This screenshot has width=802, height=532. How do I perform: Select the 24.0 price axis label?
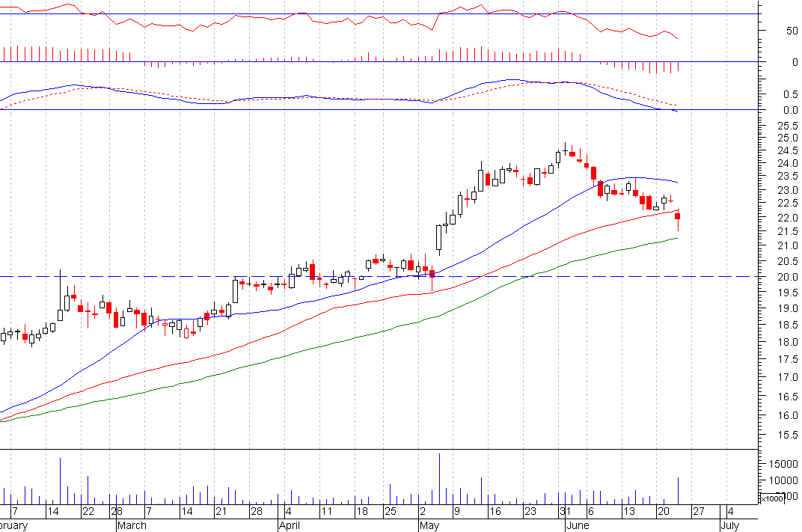click(787, 163)
